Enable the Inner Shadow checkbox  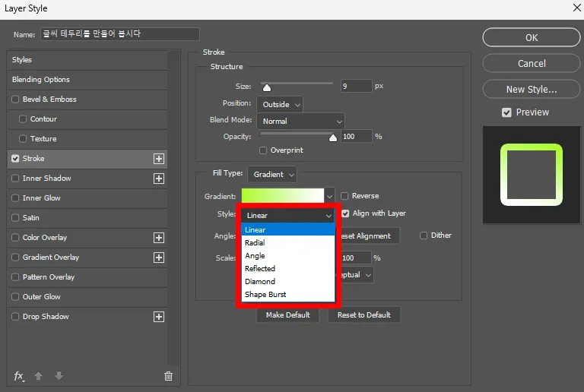[15, 179]
